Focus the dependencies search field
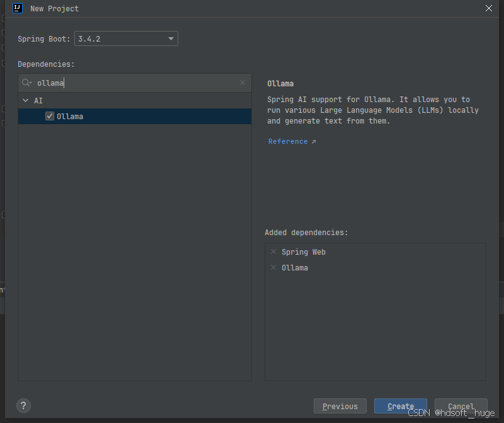504x423 pixels. point(135,83)
